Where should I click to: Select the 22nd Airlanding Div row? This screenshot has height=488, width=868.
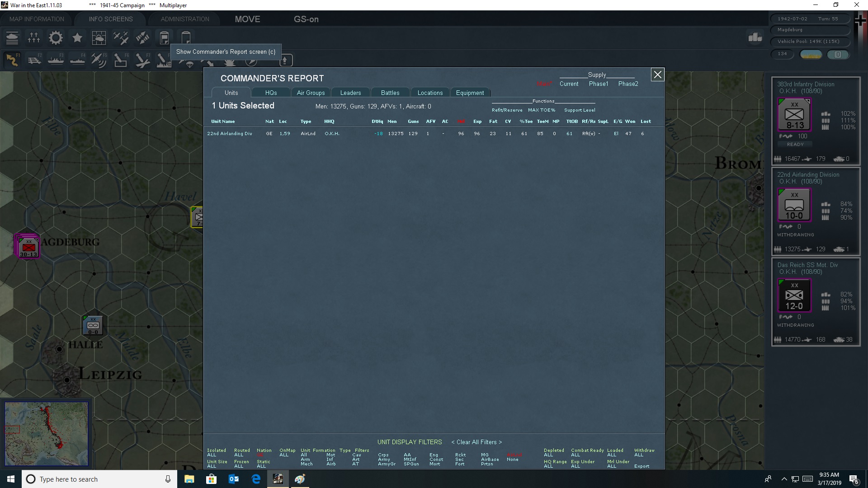[x=230, y=133]
